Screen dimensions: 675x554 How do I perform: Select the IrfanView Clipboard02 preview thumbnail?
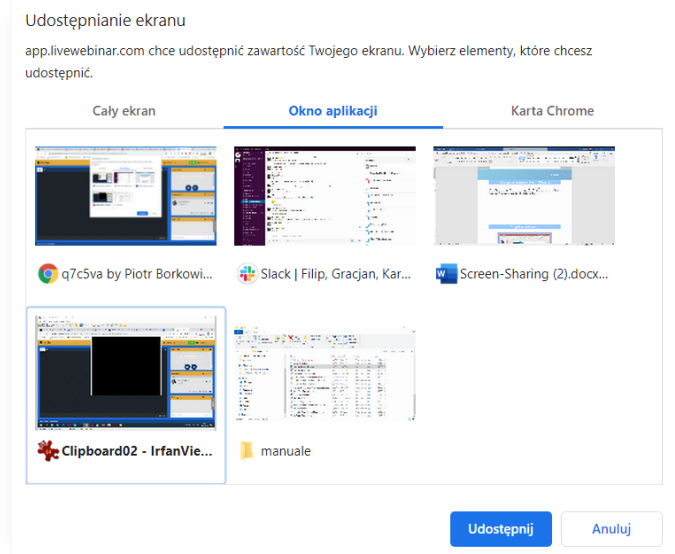[126, 373]
